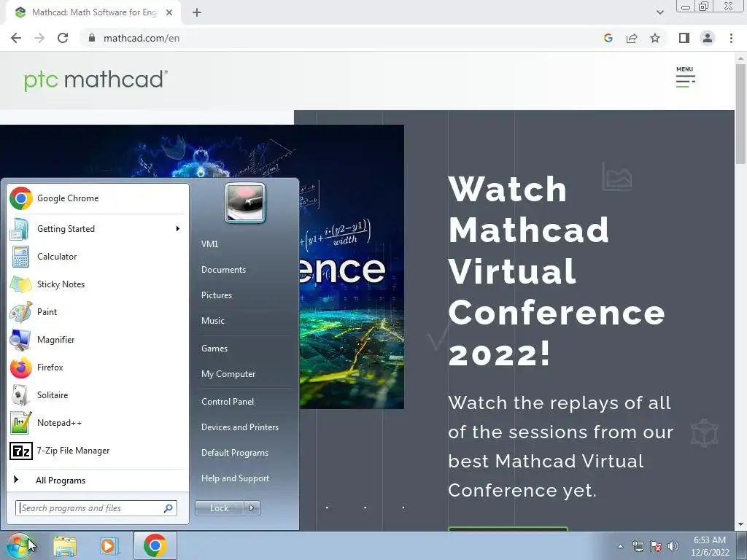
Task: Click the share page icon
Action: click(x=632, y=38)
